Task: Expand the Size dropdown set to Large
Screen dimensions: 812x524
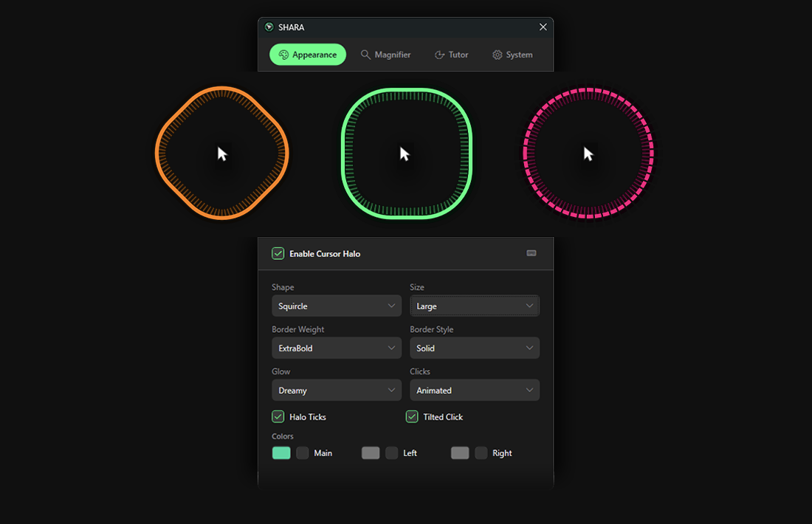Action: 475,306
